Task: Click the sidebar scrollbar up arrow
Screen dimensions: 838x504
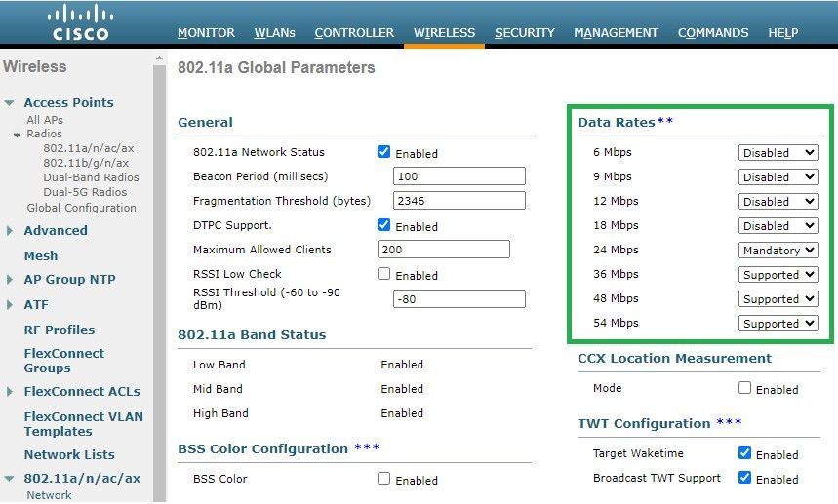Action: coord(159,58)
